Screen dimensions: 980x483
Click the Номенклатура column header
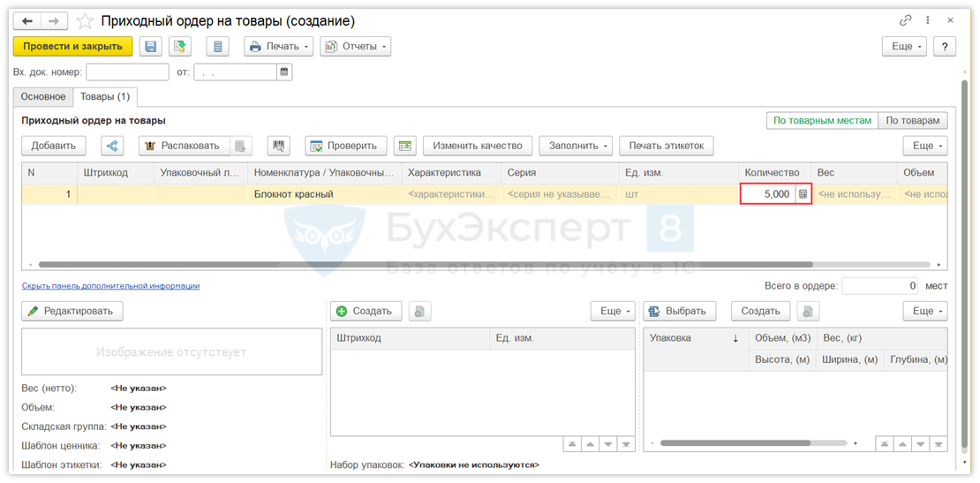tap(325, 172)
